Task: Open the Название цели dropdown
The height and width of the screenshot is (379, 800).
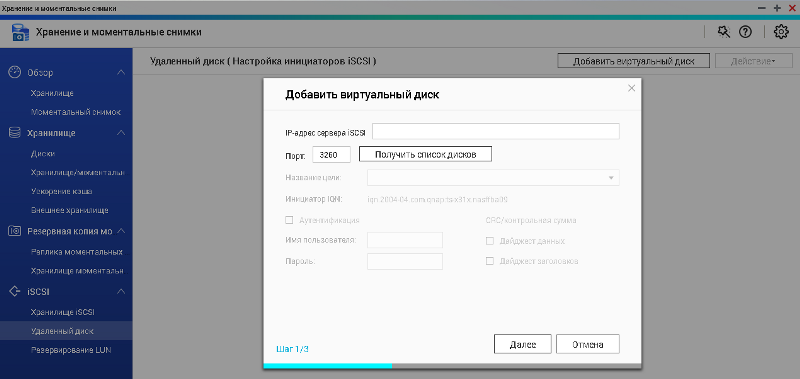Action: (493, 178)
